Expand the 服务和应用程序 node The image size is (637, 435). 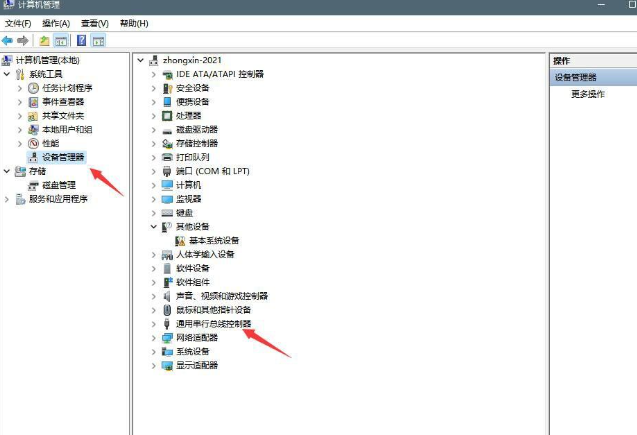[7, 199]
